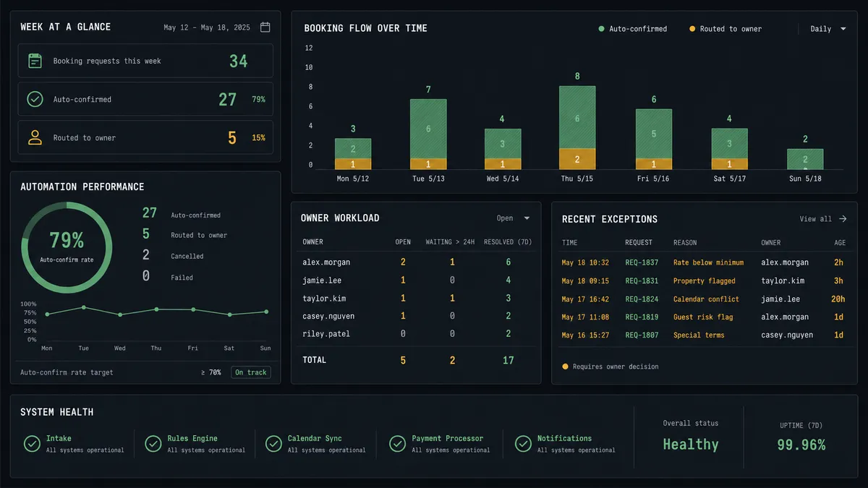868x488 pixels.
Task: Toggle the Routed to owner legend series
Action: [726, 29]
